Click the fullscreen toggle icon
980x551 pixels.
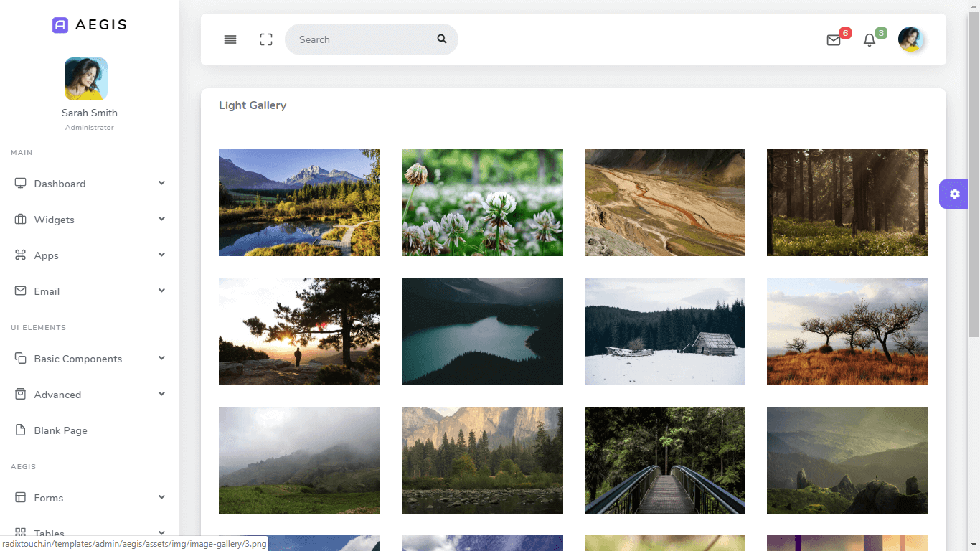[x=266, y=39]
